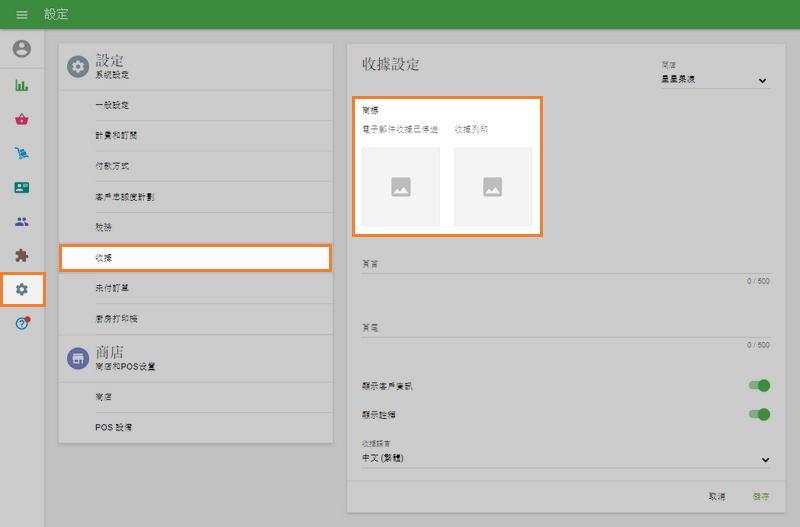
Task: Expand the 收據語言 中文 (繁體) dropdown
Action: (x=566, y=459)
